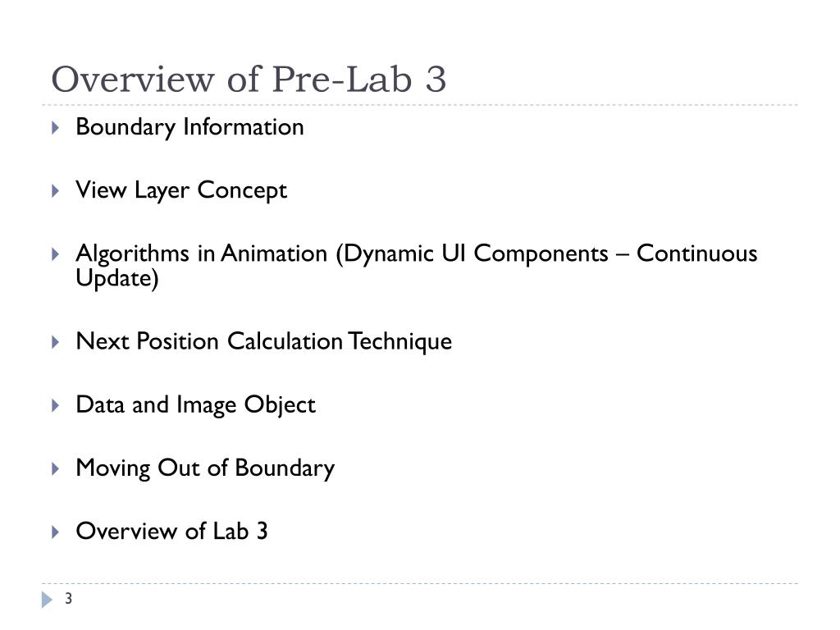The image size is (840, 630).
Task: Select the slide title Overview of Pre-Lab 3
Action: pos(249,80)
